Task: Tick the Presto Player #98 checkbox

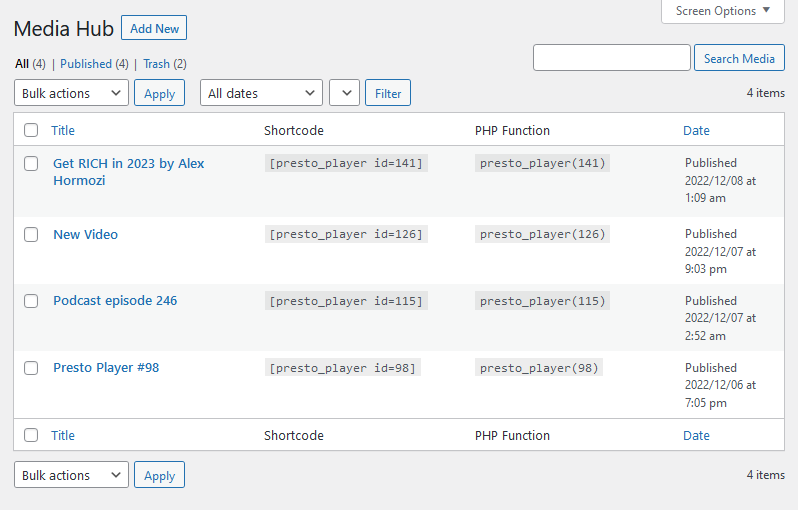Action: coord(31,368)
